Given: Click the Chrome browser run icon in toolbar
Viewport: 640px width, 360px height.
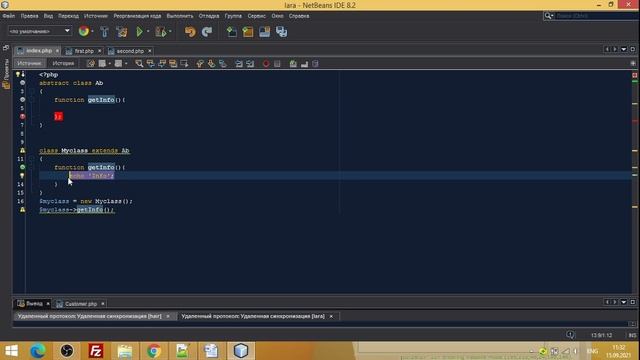Looking at the screenshot, I should click(x=84, y=31).
